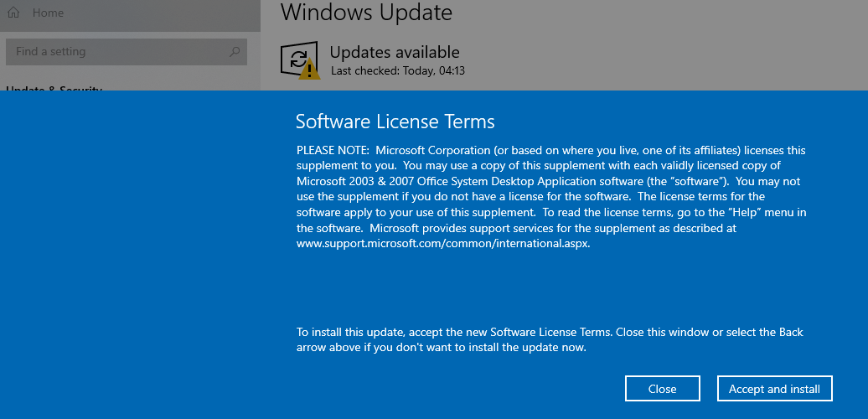Screen dimensions: 868x419
Task: Click the "Last checked: Today, 04:13" text
Action: coord(398,71)
